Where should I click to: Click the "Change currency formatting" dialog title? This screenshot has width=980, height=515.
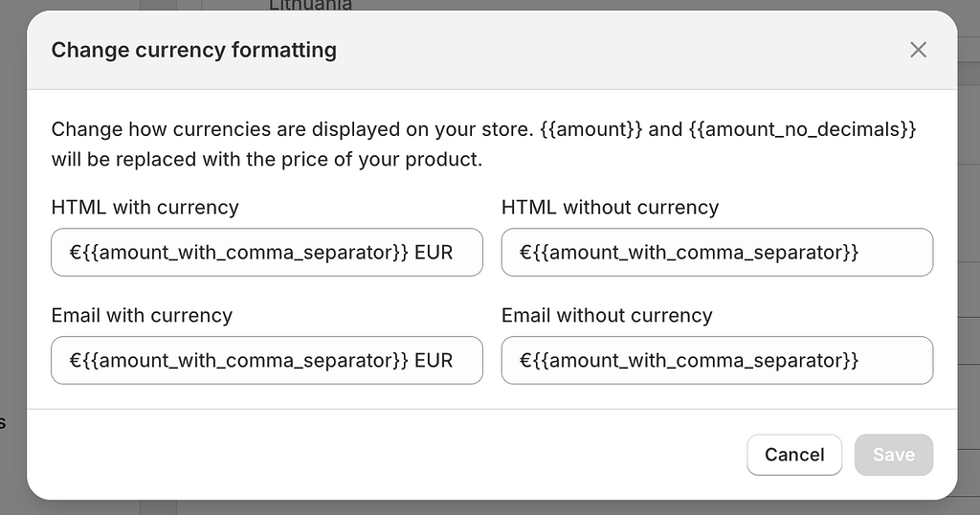193,50
